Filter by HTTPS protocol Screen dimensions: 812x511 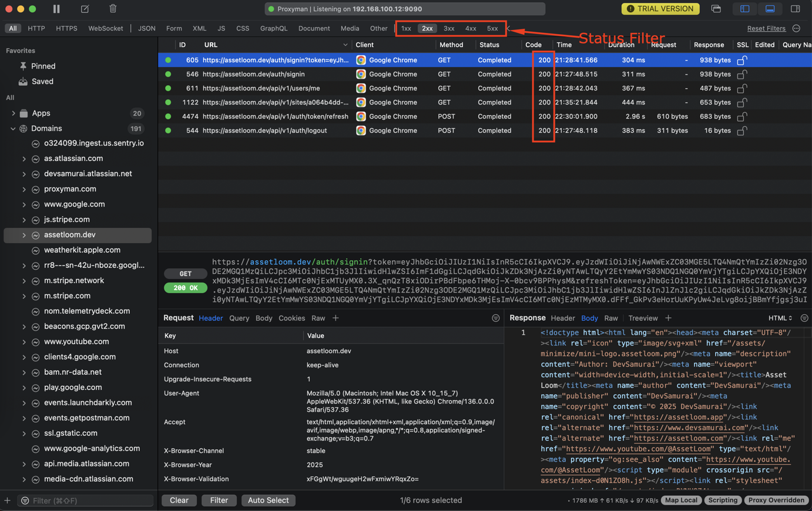tap(66, 28)
